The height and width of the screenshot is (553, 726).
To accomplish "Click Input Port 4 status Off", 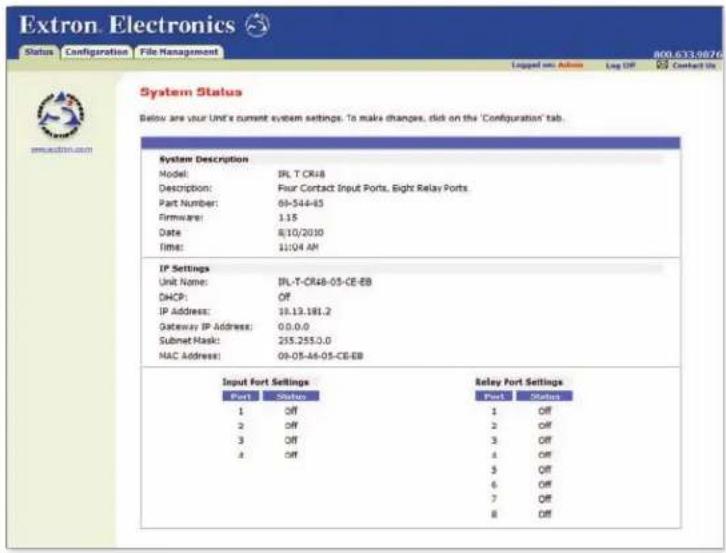I will click(x=291, y=455).
